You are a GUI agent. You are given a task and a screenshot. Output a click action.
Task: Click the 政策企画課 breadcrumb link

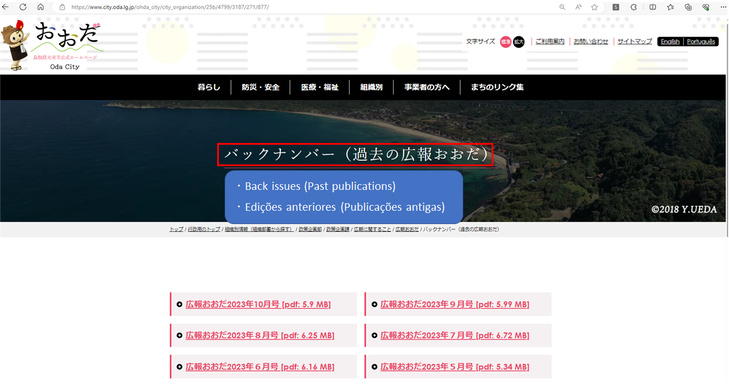[x=338, y=229]
